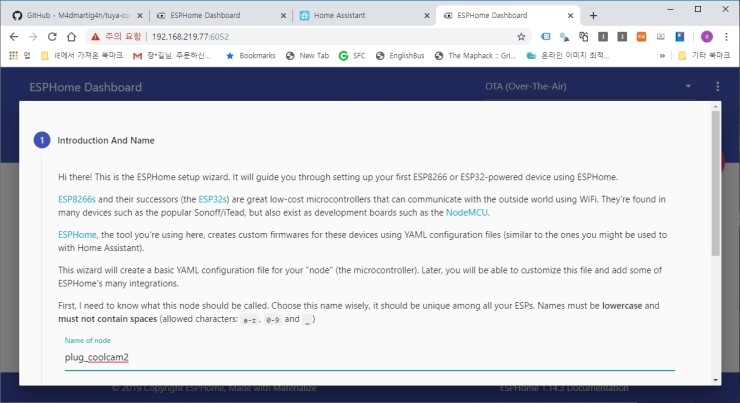
Task: Open the blue bookmark-flag extension icon
Action: click(680, 37)
